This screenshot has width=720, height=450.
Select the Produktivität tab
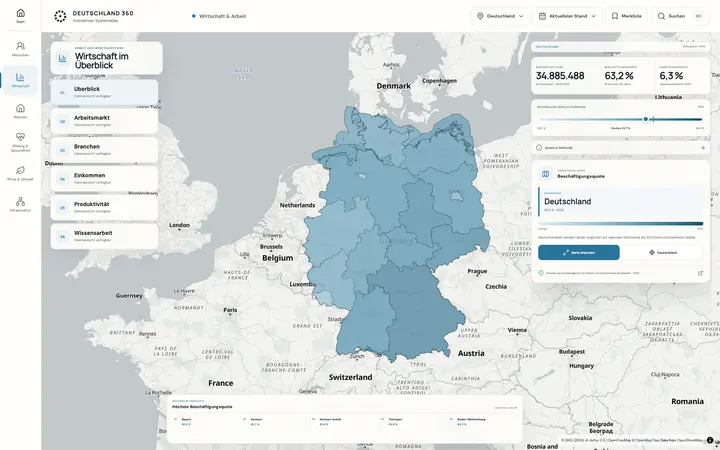[104, 208]
